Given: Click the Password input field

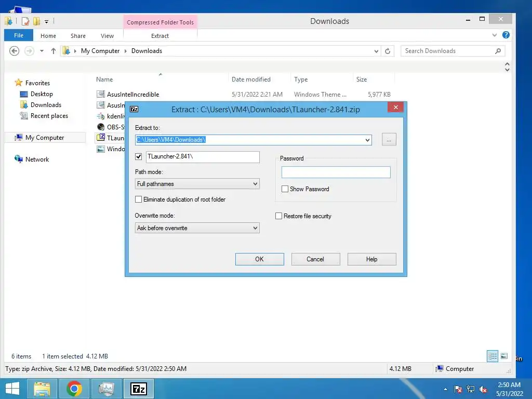Looking at the screenshot, I should 336,172.
